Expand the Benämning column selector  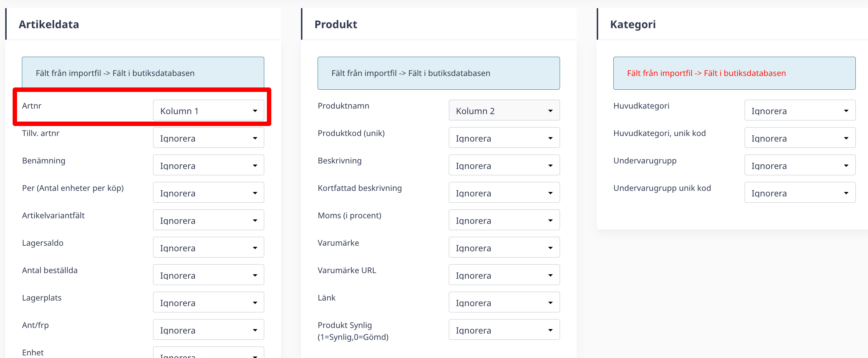pyautogui.click(x=208, y=165)
